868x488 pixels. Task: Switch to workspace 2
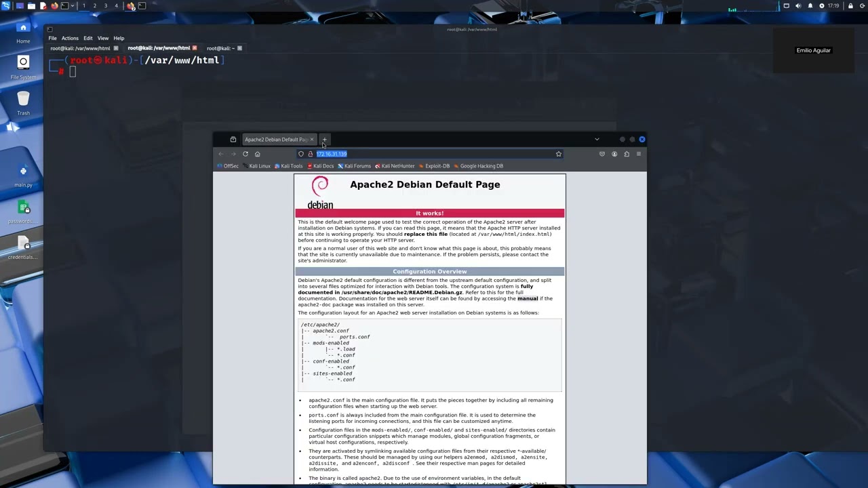(x=95, y=5)
